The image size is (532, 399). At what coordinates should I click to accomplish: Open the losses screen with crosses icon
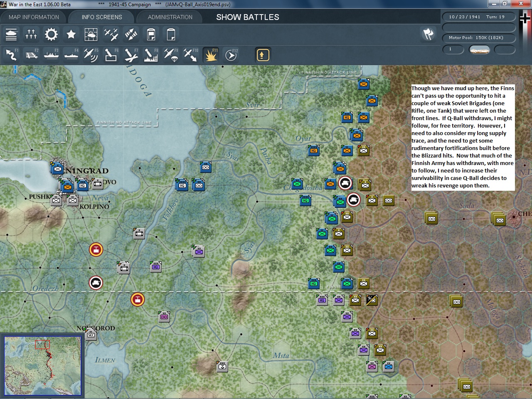tap(31, 34)
